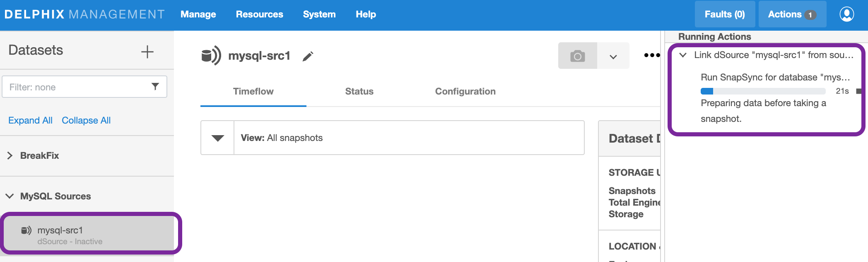Open the three-dot more options menu

point(651,55)
